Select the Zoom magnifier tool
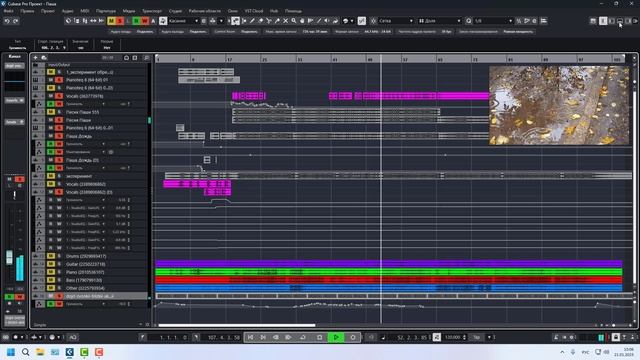 point(294,21)
